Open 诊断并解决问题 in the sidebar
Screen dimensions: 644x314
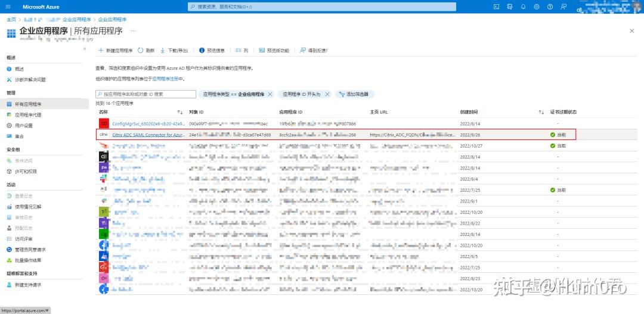(x=26, y=80)
